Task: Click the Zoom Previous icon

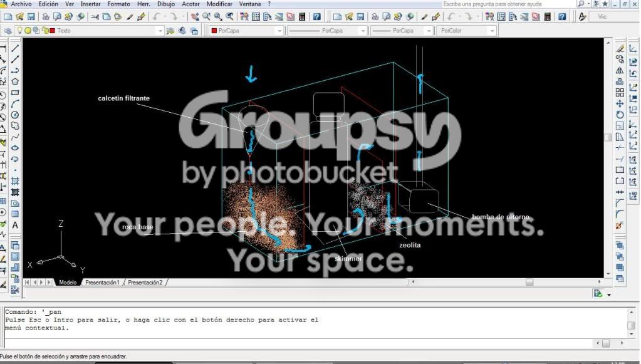Action: 230,17
